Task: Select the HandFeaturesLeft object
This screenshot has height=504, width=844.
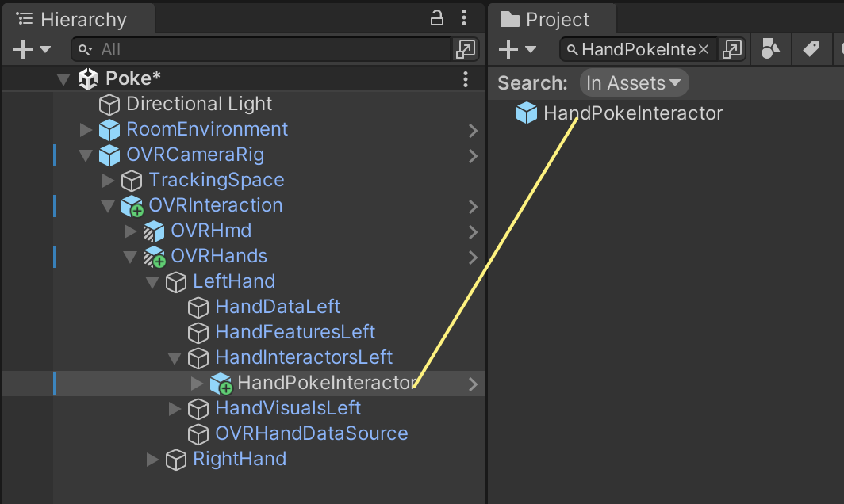Action: [295, 332]
